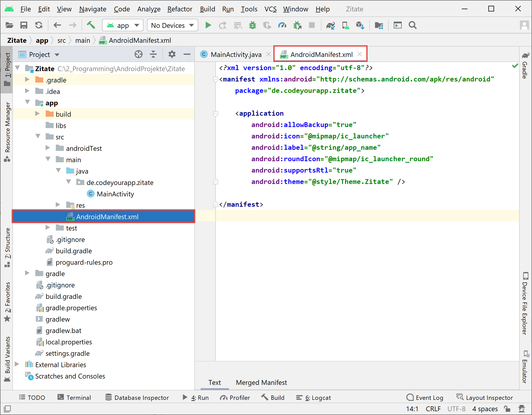Toggle the Gradle tool window on right
The width and height of the screenshot is (532, 415).
coord(525,66)
